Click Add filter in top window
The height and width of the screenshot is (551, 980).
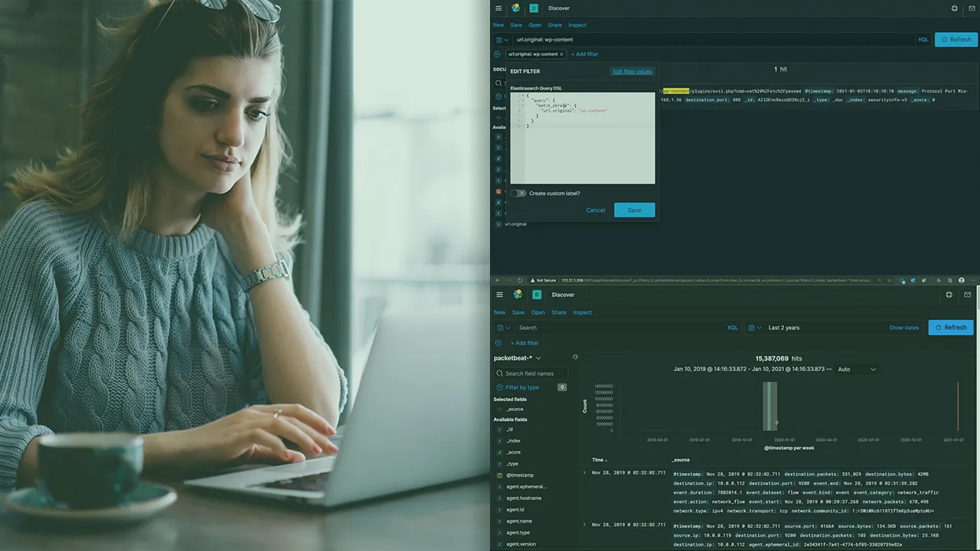pos(585,54)
